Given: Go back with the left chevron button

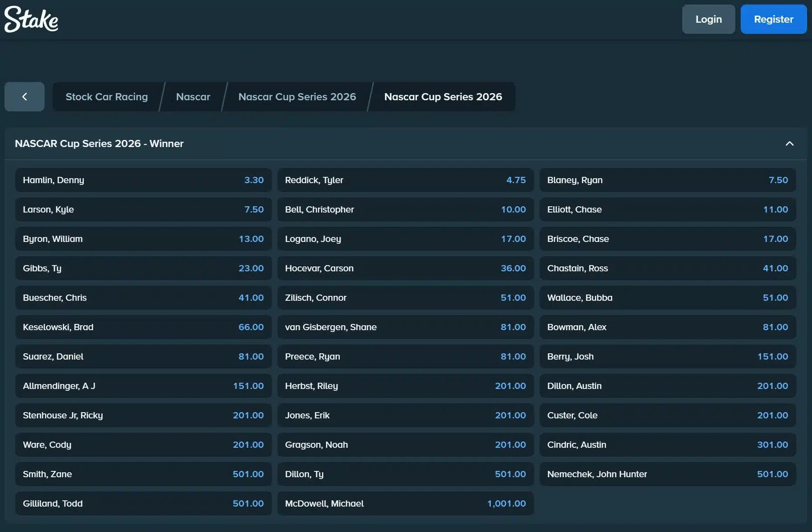Looking at the screenshot, I should tap(25, 97).
